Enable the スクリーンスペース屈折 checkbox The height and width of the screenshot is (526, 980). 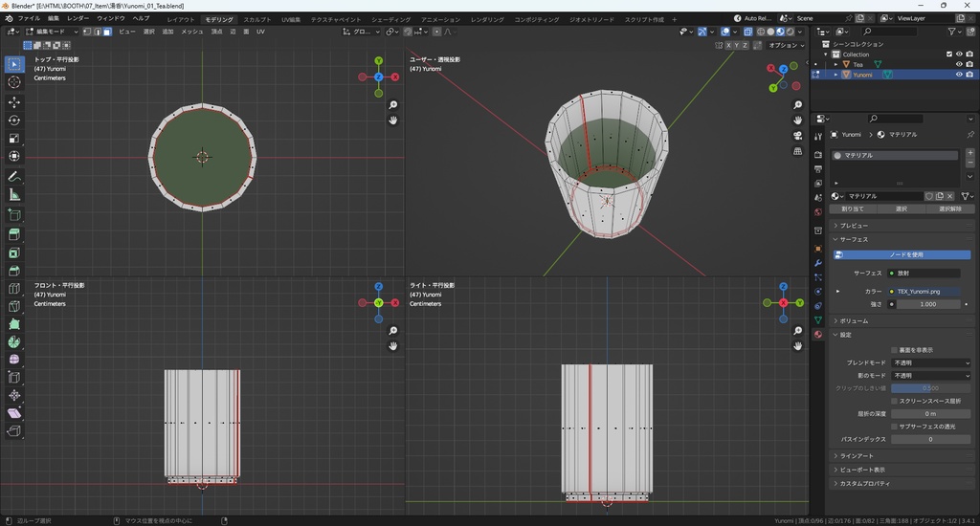tap(895, 401)
